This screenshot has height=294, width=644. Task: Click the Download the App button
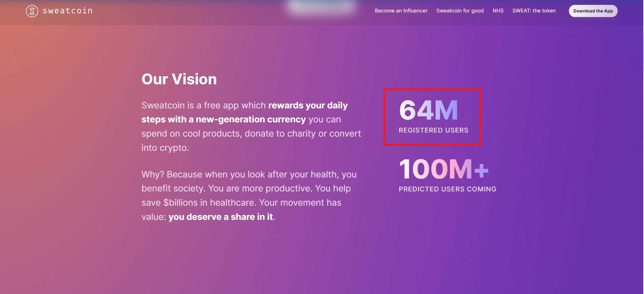pyautogui.click(x=593, y=11)
